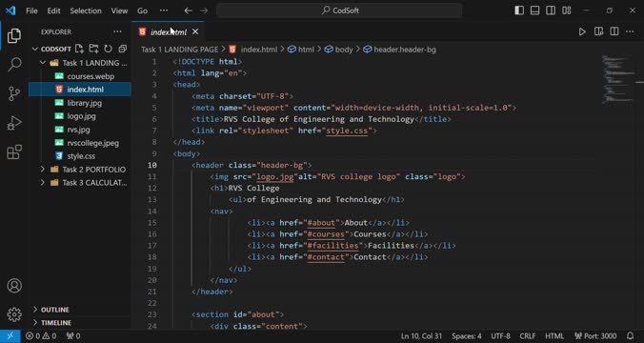Image resolution: width=644 pixels, height=343 pixels.
Task: Open logo.jpg in the file tree
Action: (x=80, y=116)
